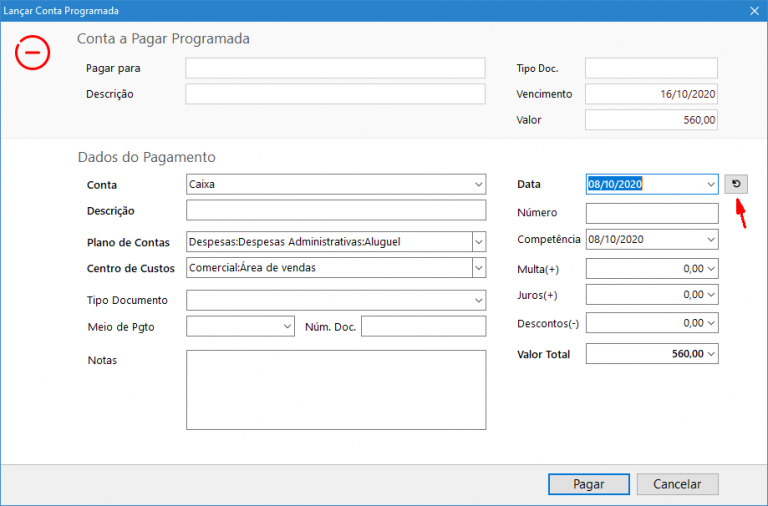Open the Data date picker dropdown
Screen dimensions: 768x506
(710, 185)
